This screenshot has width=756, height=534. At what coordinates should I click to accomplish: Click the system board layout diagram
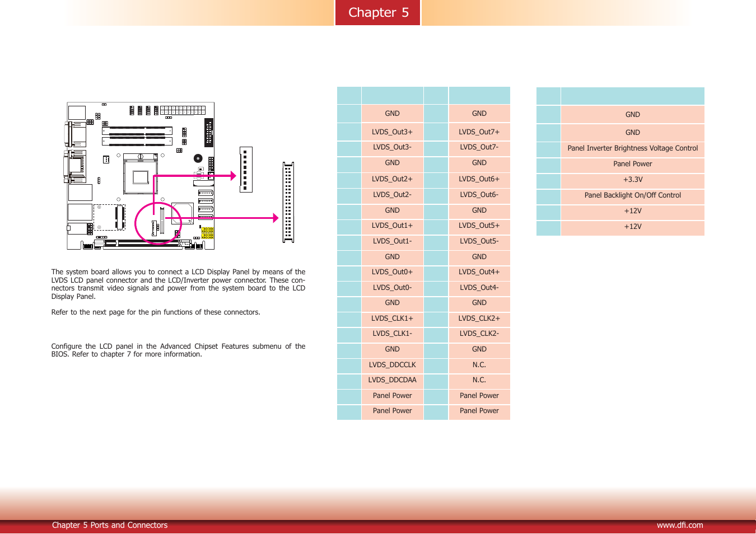pyautogui.click(x=140, y=176)
